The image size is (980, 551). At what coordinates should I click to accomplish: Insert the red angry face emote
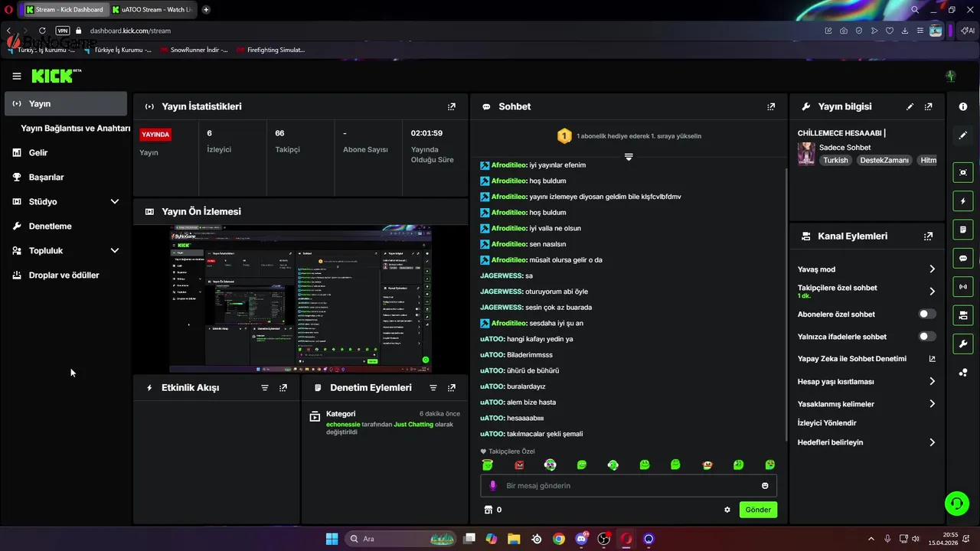[x=519, y=465]
